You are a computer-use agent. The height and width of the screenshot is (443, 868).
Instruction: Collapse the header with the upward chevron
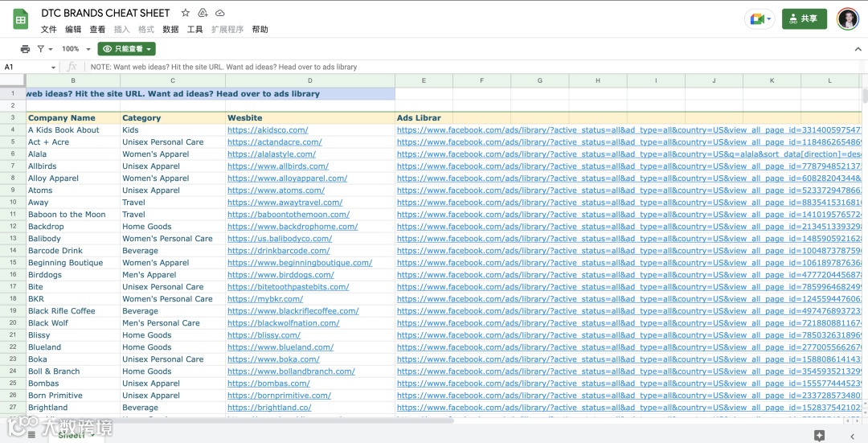[x=858, y=49]
